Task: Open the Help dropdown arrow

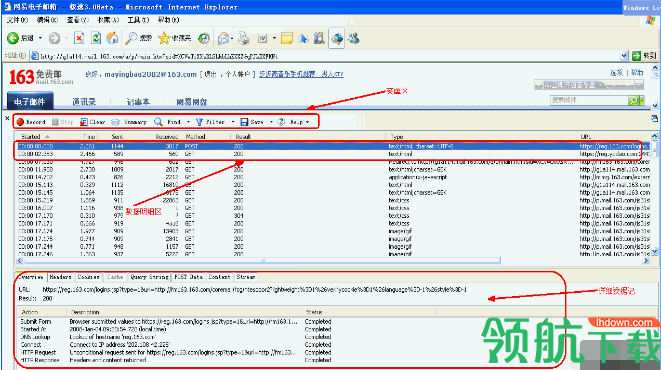Action: [x=307, y=122]
